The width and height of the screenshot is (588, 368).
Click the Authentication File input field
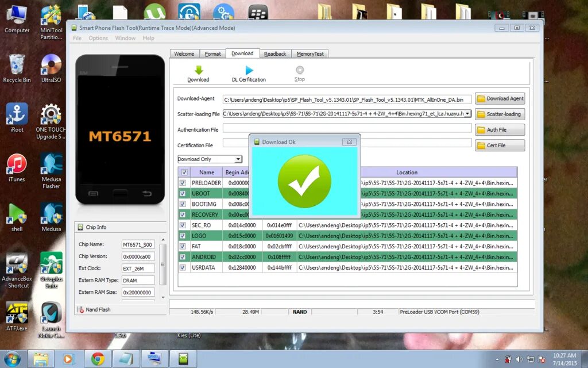pyautogui.click(x=347, y=128)
